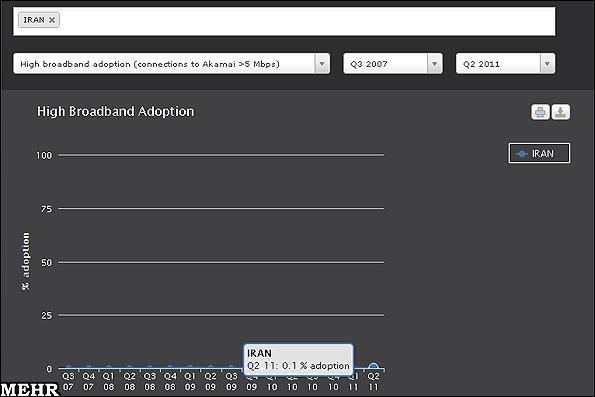Click the High Broadband Adoption chart title
The image size is (595, 397).
pos(115,112)
